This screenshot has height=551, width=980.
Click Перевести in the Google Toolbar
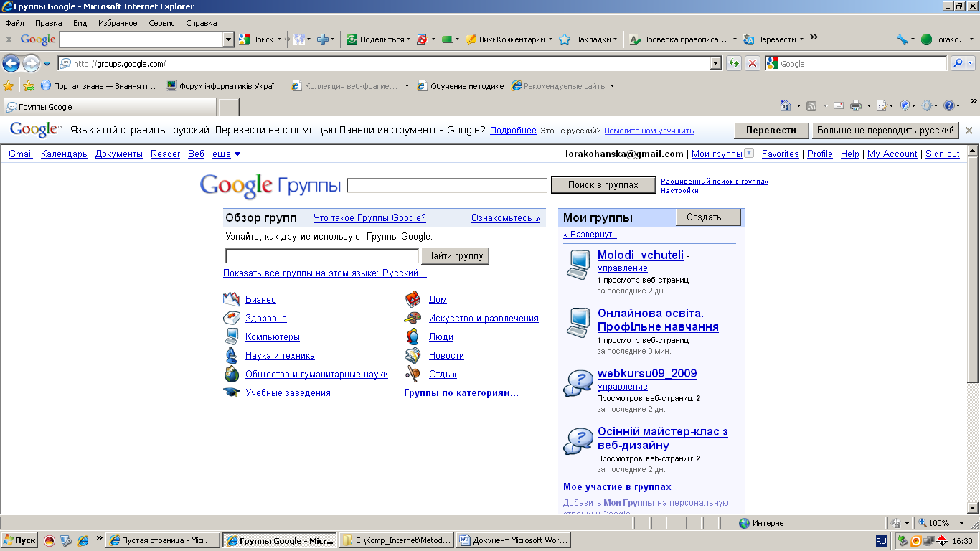tap(773, 39)
